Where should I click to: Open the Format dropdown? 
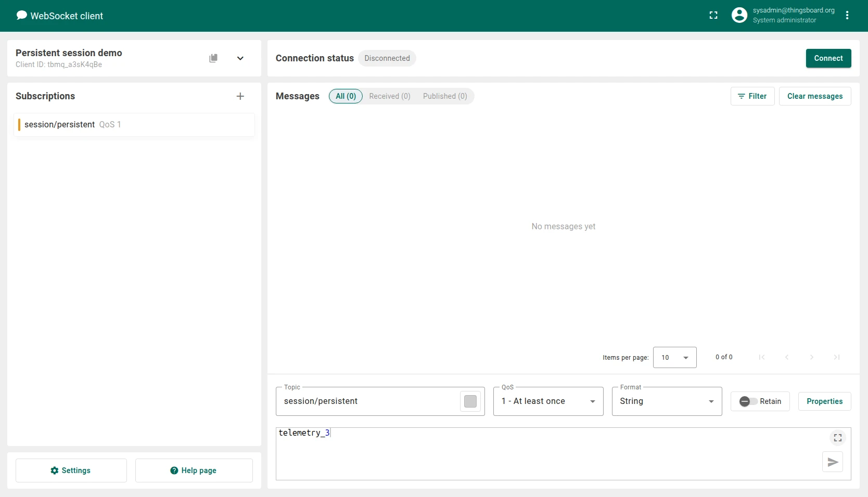[x=667, y=401]
